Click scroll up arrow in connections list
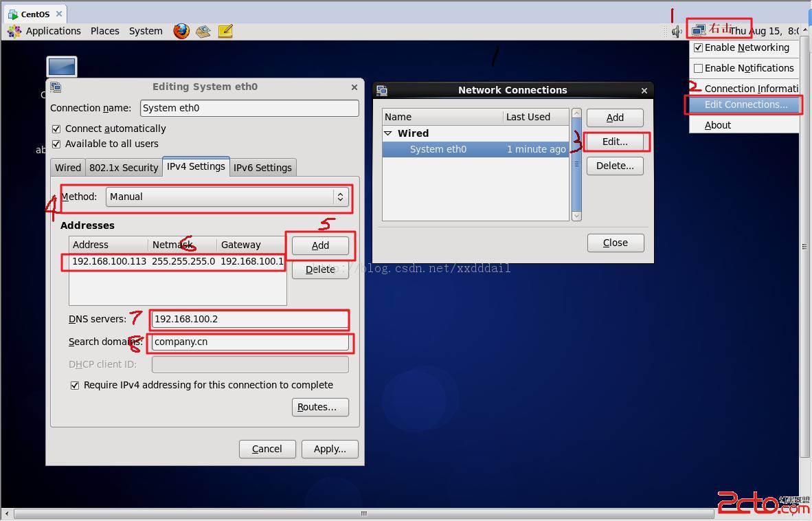 click(576, 113)
